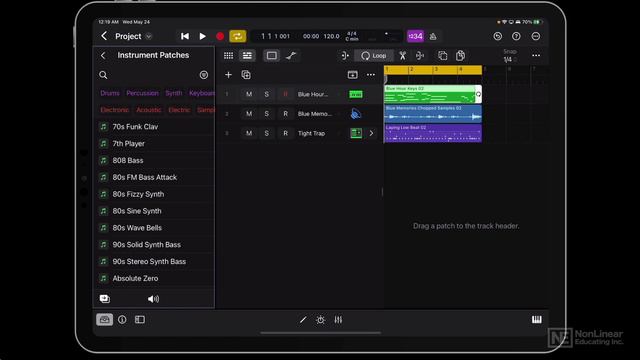Go back from the Project view
The image size is (640, 360).
pyautogui.click(x=104, y=36)
